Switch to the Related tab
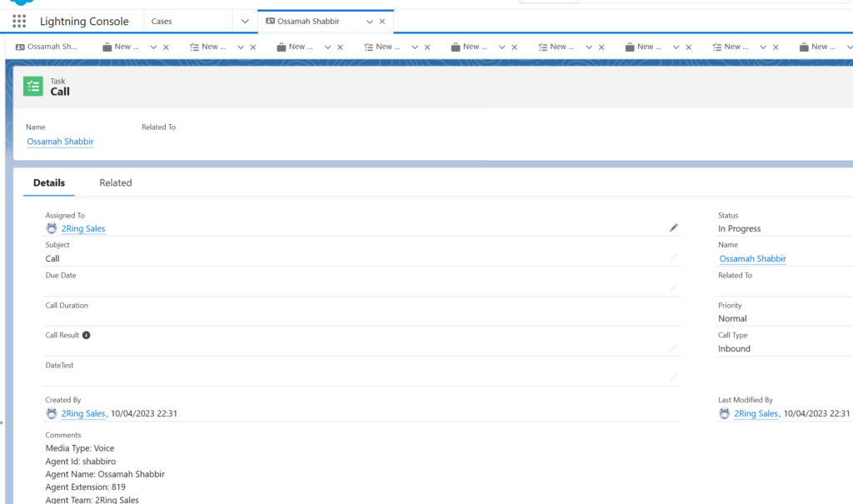853x504 pixels. pos(115,182)
